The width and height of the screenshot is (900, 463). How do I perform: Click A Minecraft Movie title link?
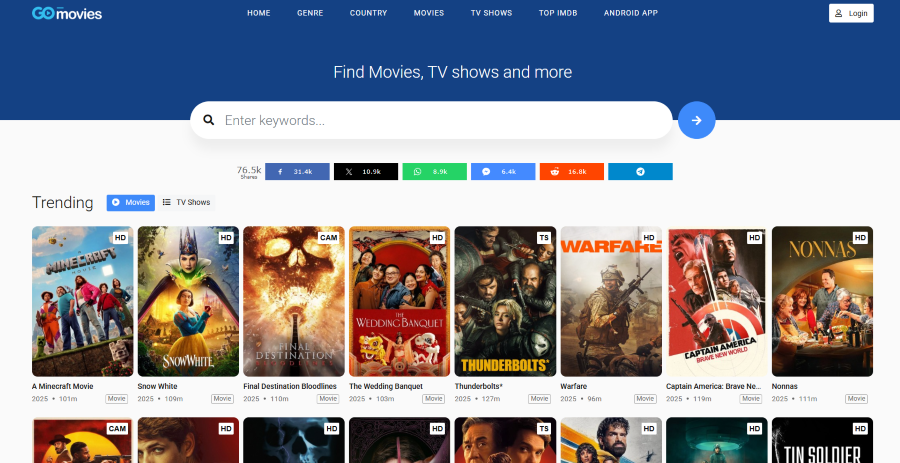63,386
